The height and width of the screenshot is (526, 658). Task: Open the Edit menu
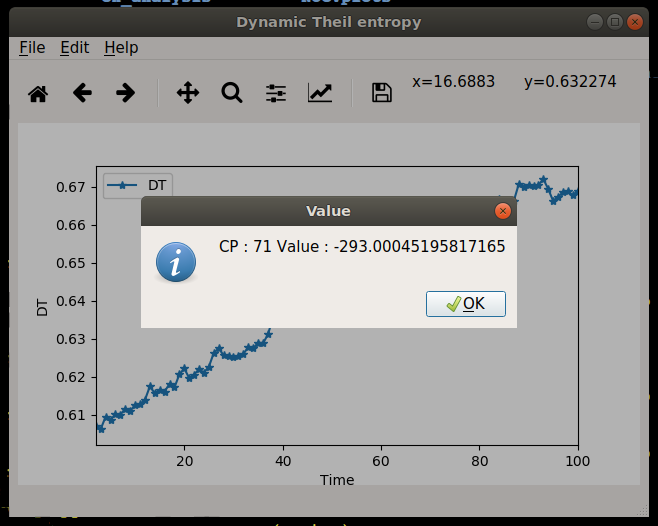click(74, 48)
